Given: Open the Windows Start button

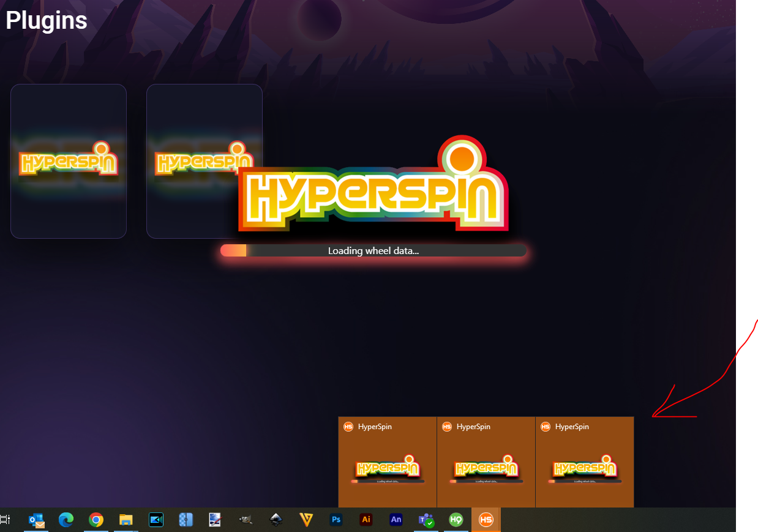Looking at the screenshot, I should click(3, 520).
